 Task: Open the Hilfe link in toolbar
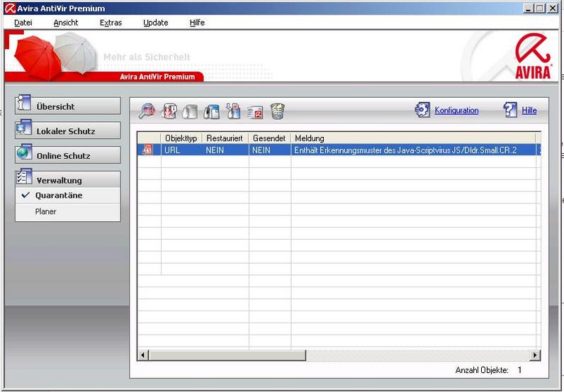point(529,111)
